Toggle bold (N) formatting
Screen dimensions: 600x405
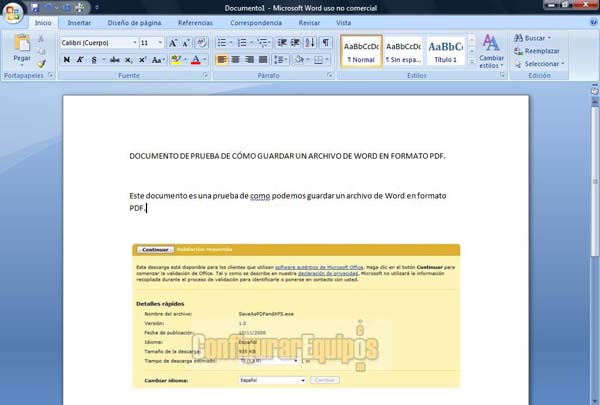click(x=67, y=60)
